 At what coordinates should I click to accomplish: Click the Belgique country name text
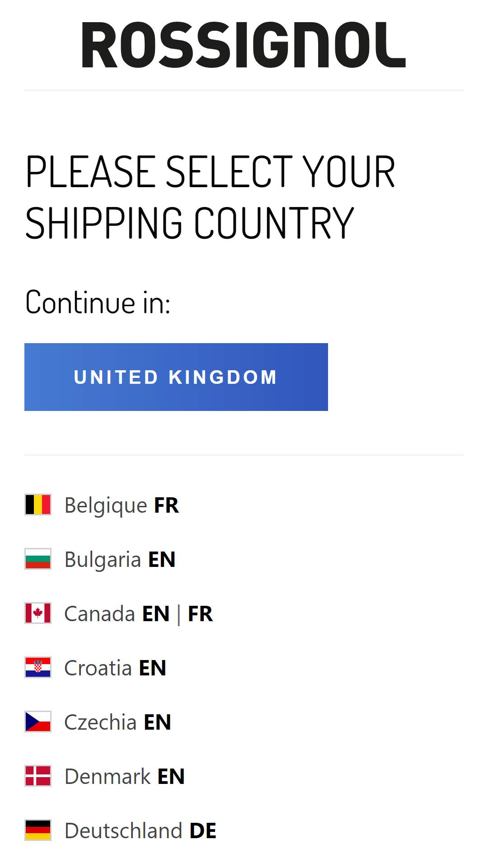(x=106, y=505)
